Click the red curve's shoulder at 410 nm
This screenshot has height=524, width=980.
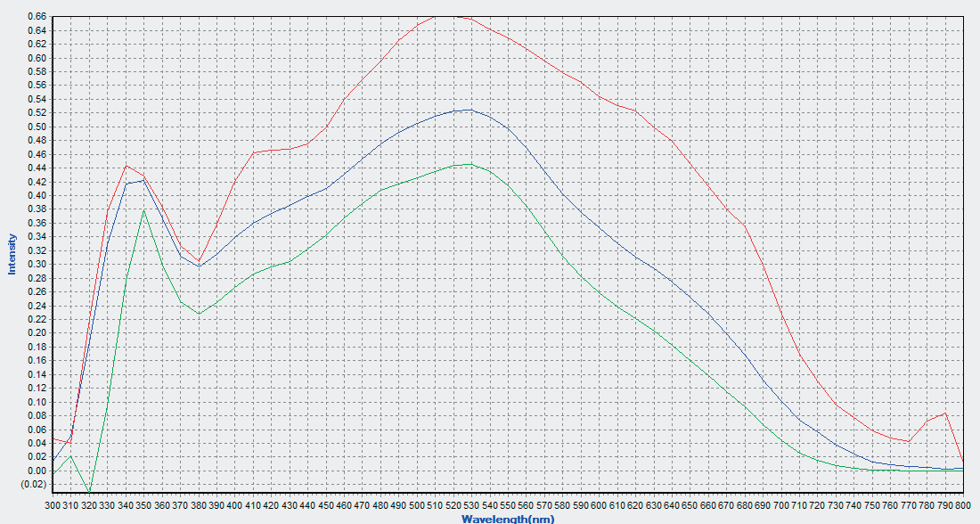coord(254,152)
